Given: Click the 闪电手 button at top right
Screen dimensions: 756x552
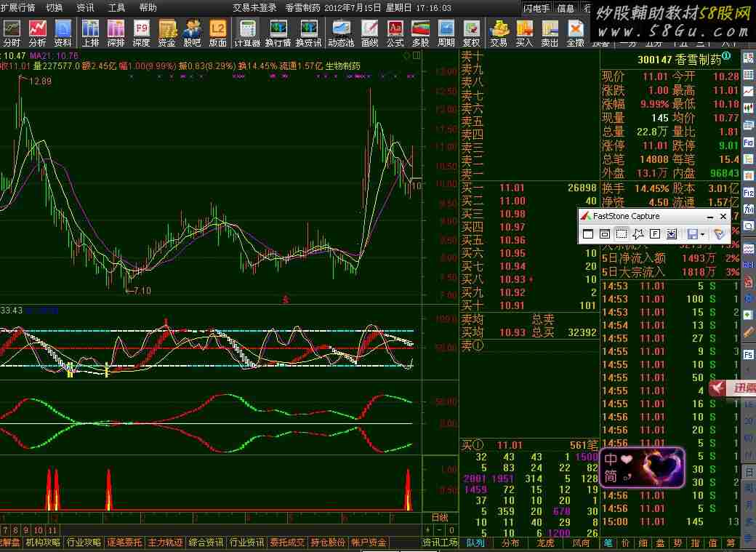Looking at the screenshot, I should (537, 8).
